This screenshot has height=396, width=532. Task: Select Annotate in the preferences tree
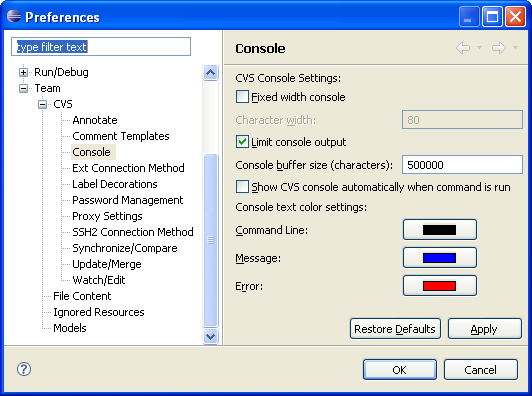click(95, 120)
